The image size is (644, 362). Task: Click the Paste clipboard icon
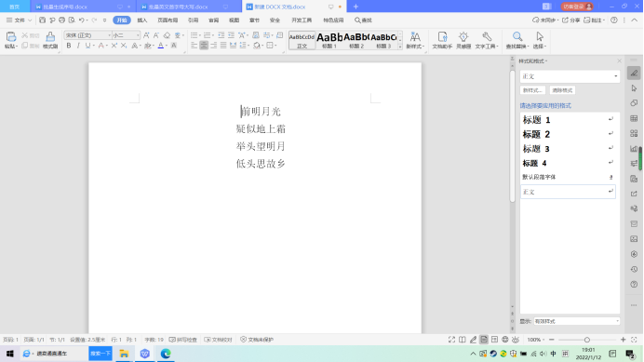tap(10, 37)
